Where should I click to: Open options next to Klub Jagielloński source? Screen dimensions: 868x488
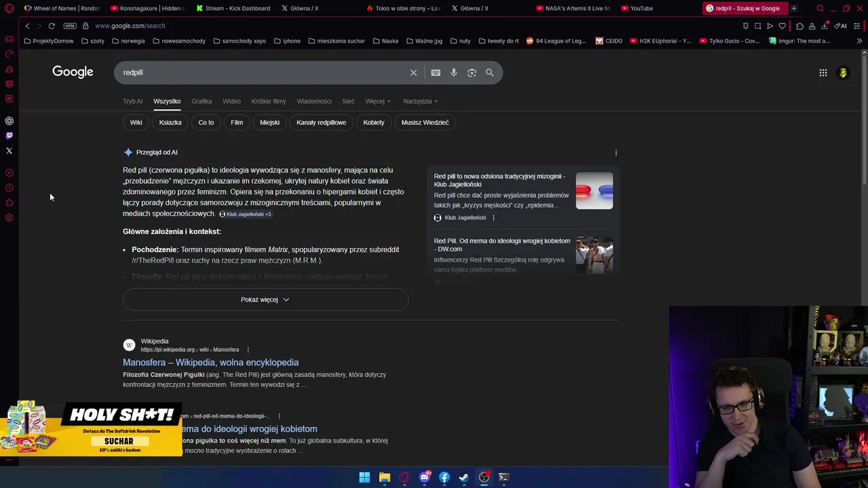pyautogui.click(x=493, y=218)
